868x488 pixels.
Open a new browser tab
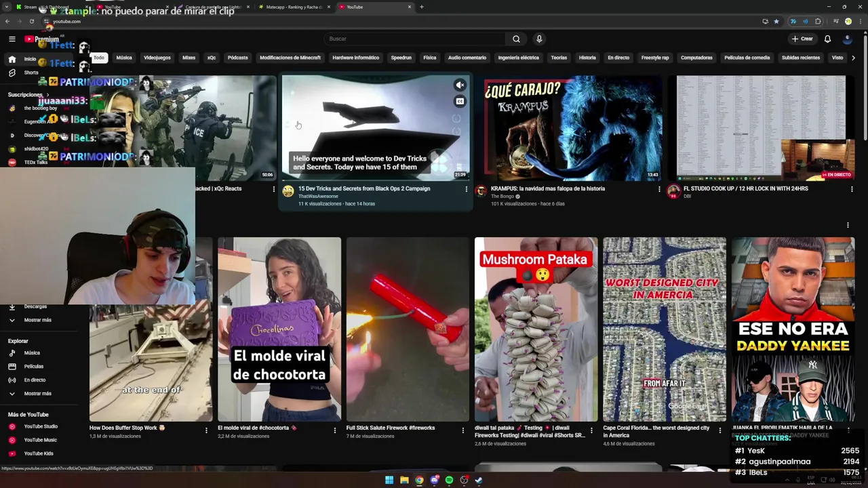point(422,7)
